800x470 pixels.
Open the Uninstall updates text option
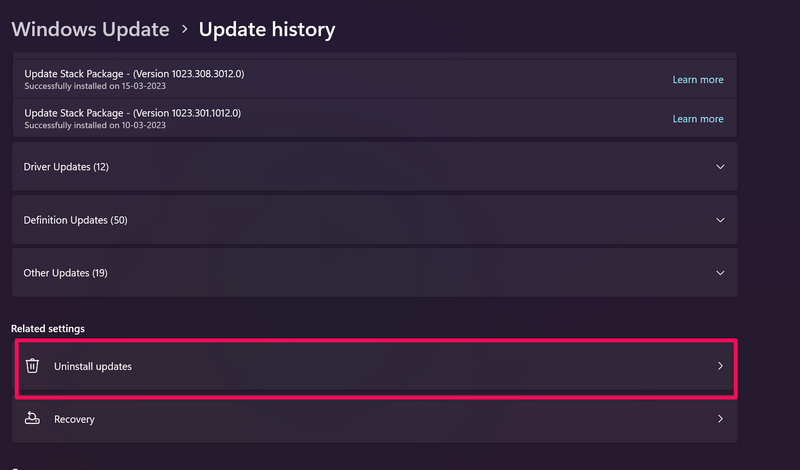[x=92, y=367]
